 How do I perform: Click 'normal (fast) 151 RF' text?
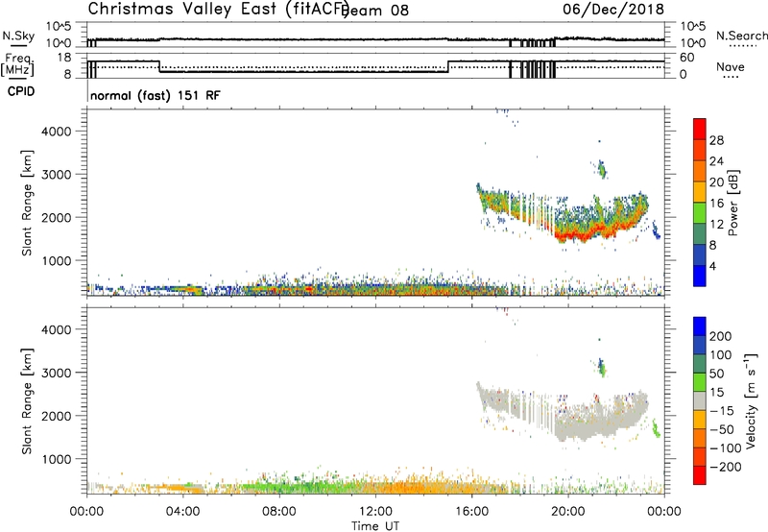pos(156,95)
